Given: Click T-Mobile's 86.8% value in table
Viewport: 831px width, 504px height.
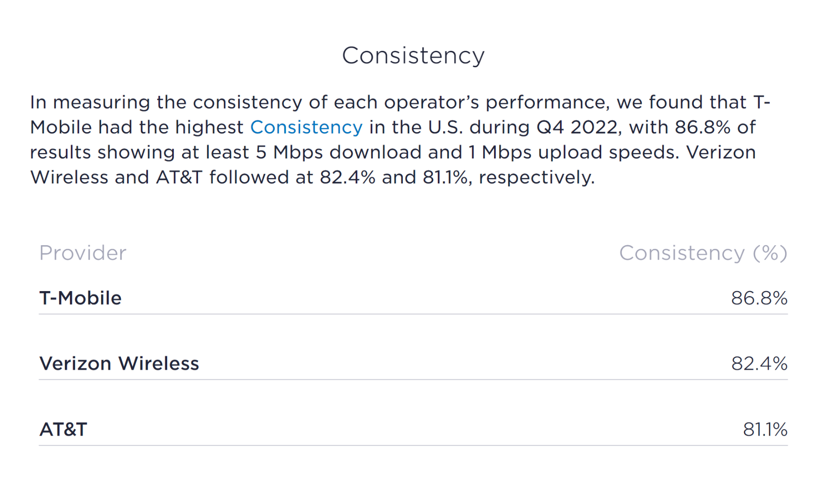Looking at the screenshot, I should tap(759, 298).
